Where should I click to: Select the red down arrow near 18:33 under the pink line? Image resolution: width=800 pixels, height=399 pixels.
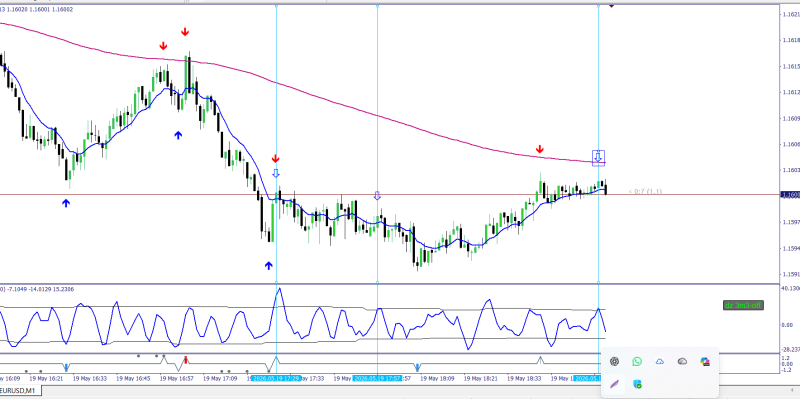(x=540, y=149)
